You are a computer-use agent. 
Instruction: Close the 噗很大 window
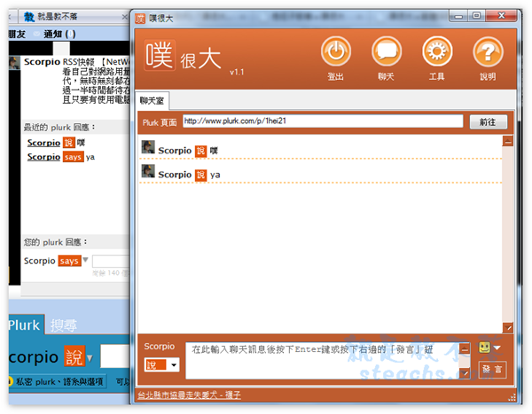502,16
